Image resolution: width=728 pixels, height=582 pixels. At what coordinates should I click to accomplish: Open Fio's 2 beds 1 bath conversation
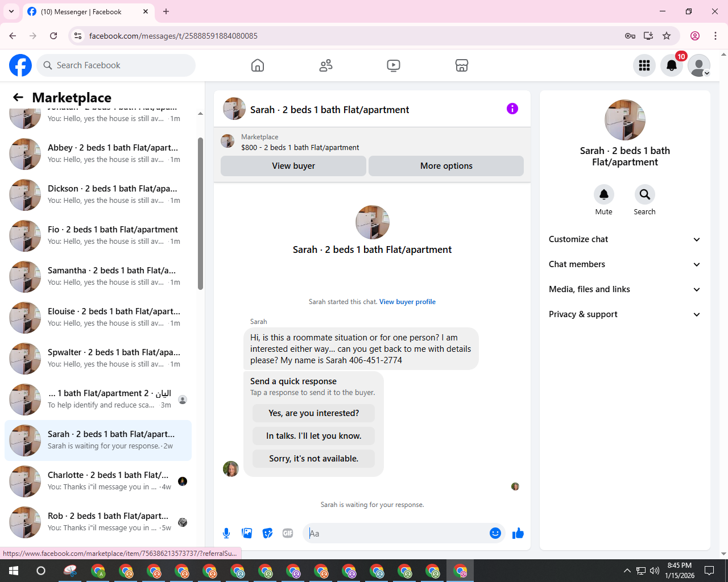(x=98, y=236)
